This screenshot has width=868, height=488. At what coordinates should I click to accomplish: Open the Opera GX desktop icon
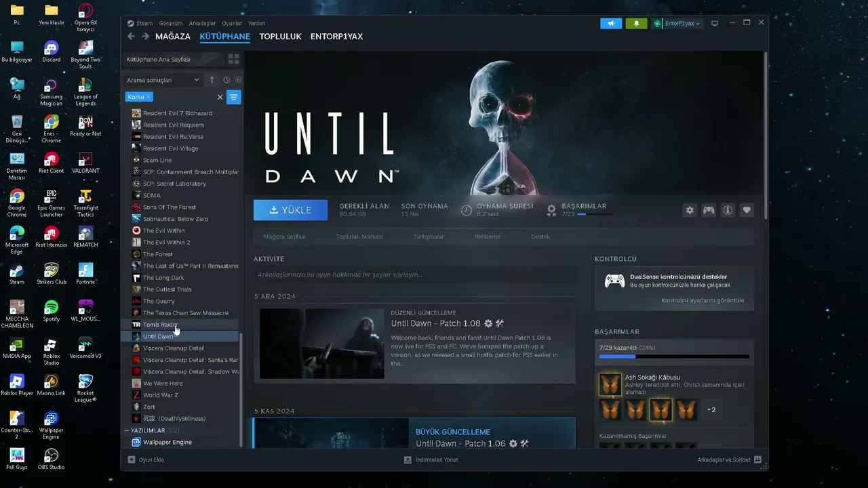(85, 18)
